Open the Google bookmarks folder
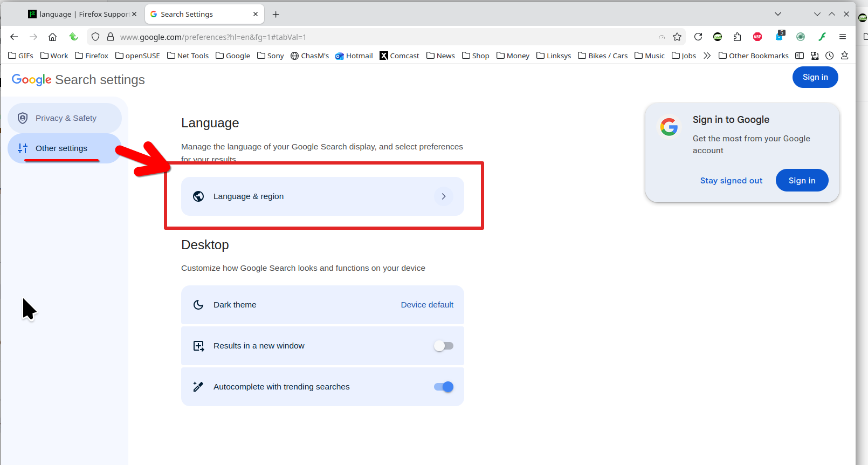 (x=233, y=56)
